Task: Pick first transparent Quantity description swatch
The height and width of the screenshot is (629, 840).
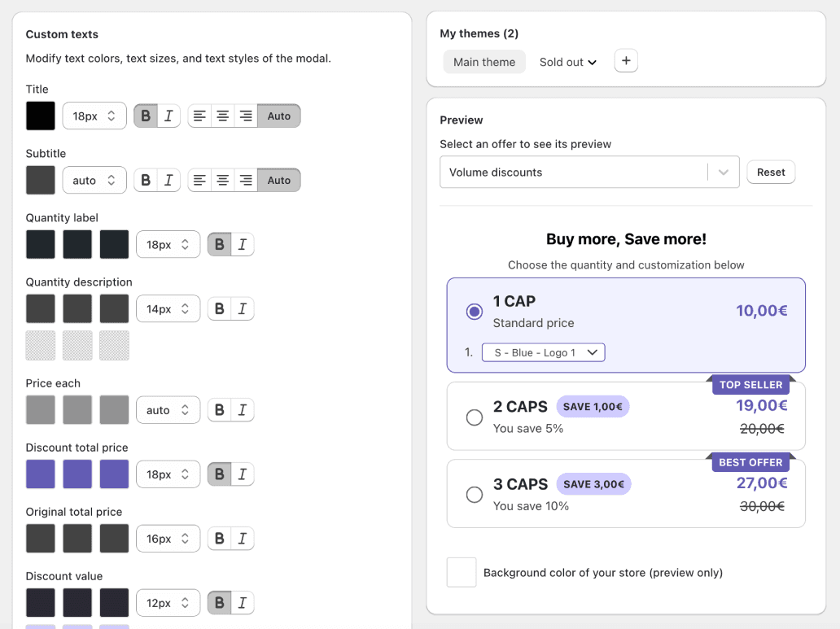Action: pos(40,346)
